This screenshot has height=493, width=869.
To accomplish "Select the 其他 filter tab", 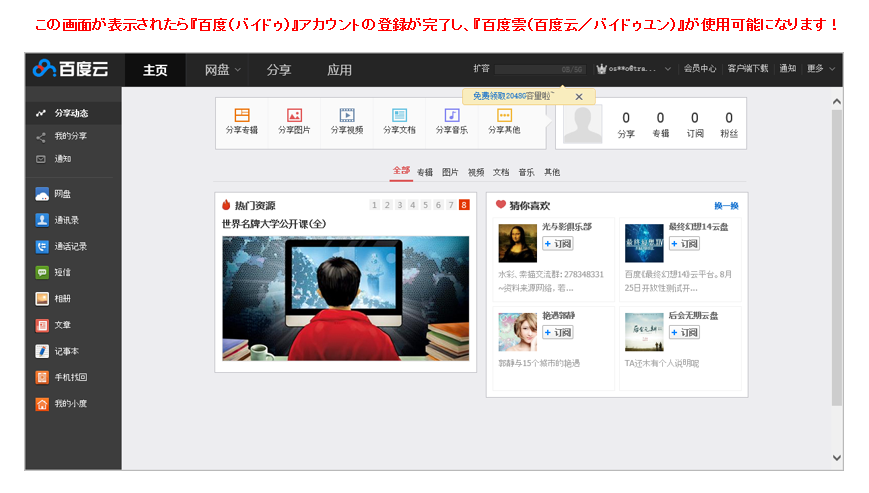I will click(x=551, y=172).
